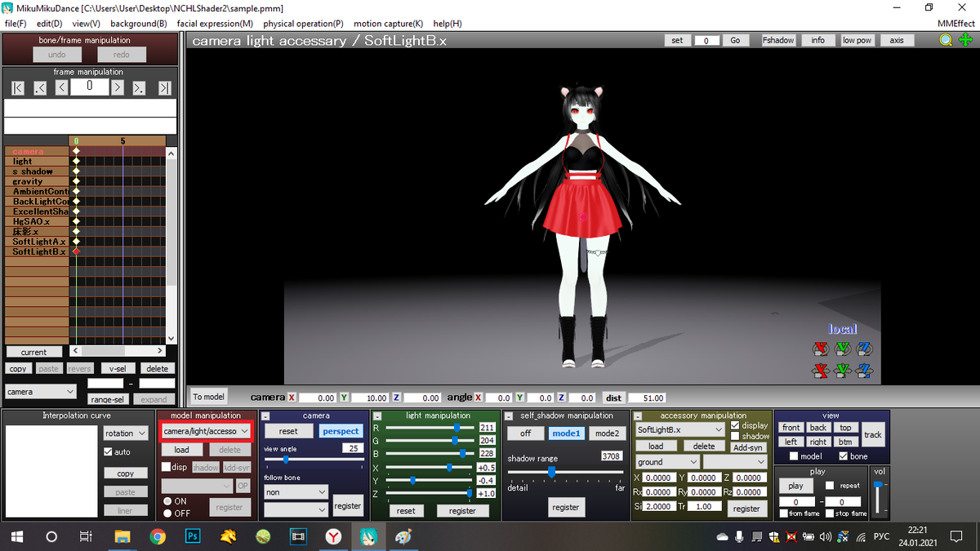The width and height of the screenshot is (980, 551).
Task: Click the green Y rotation axis icon
Action: point(843,349)
